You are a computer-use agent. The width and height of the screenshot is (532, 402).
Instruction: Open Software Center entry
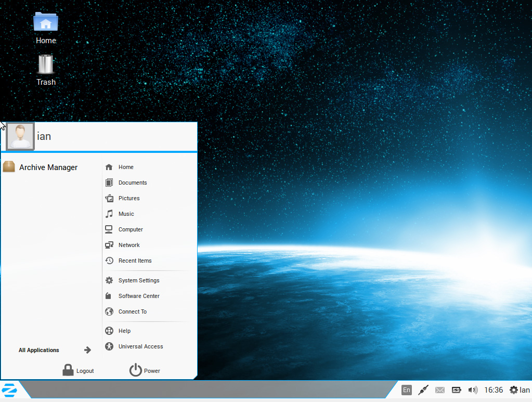point(138,296)
